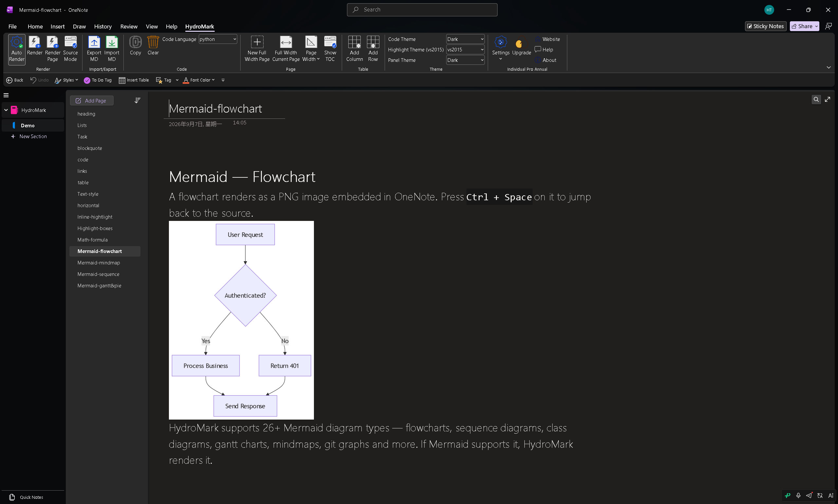
Task: Apply the To Do Tag
Action: pos(98,80)
